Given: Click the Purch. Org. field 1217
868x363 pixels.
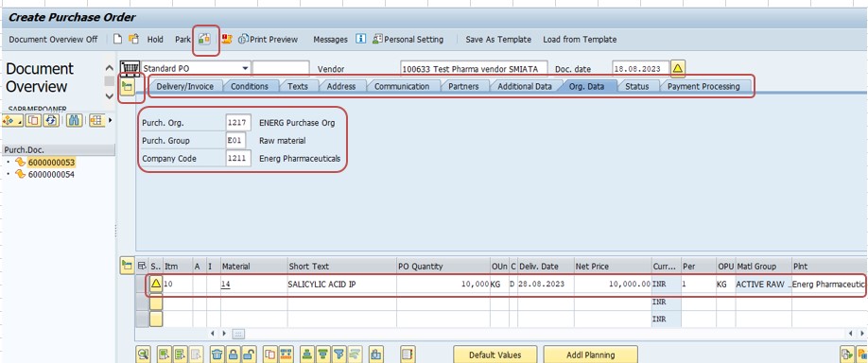Looking at the screenshot, I should 238,123.
